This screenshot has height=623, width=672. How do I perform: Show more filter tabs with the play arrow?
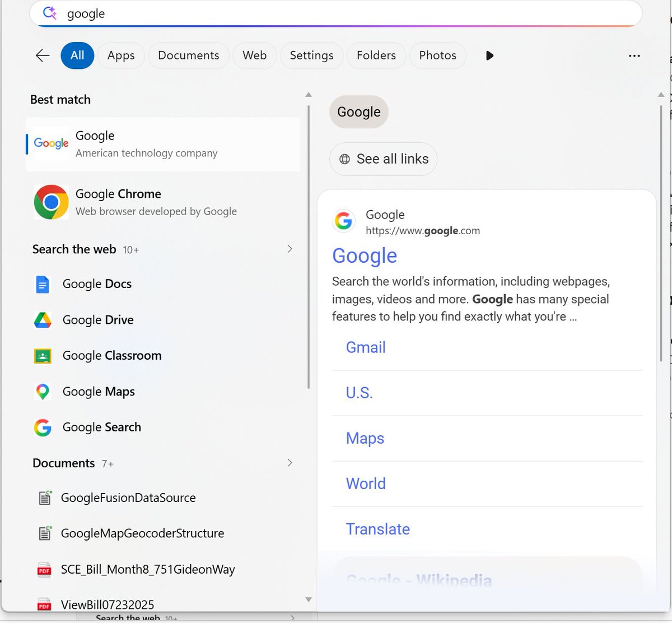[x=490, y=55]
